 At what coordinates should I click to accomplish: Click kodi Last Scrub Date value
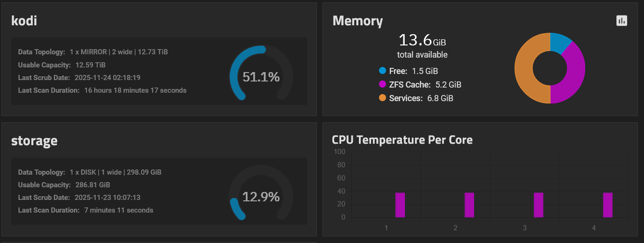107,78
